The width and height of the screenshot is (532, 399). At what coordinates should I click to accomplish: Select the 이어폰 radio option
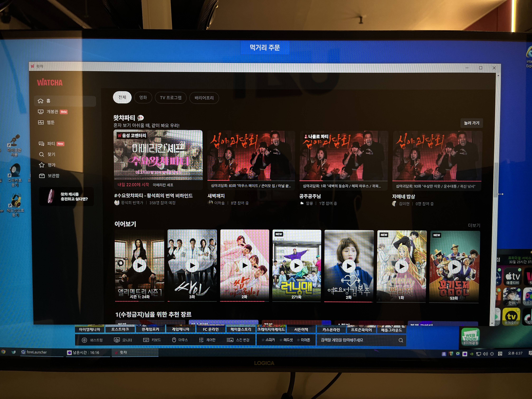pos(304,340)
